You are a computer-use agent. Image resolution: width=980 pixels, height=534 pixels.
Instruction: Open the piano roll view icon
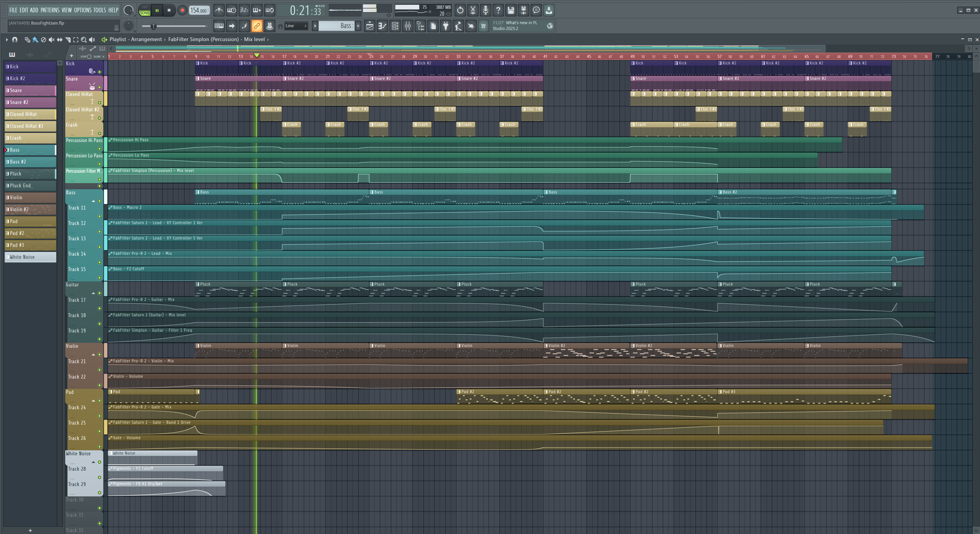[382, 26]
